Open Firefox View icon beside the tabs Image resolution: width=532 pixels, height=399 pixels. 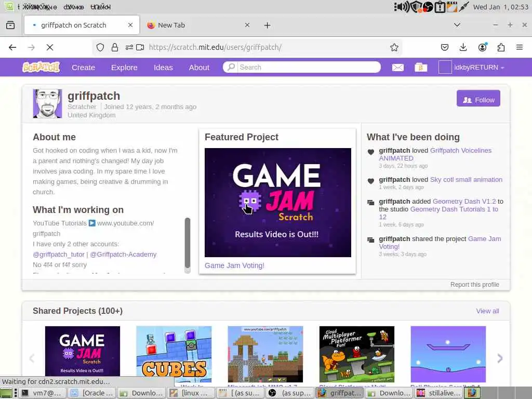(10, 25)
